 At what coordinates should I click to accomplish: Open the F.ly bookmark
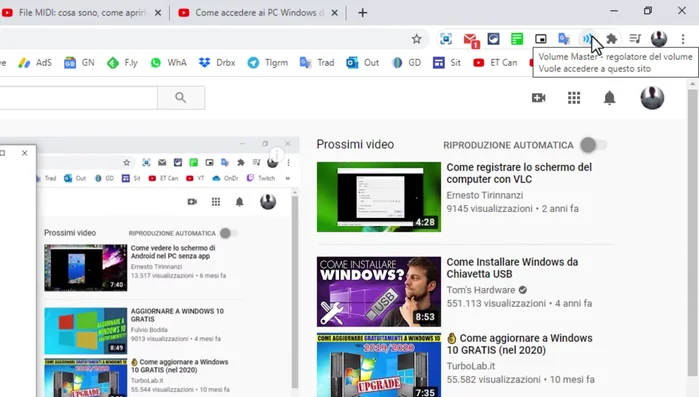coord(123,63)
